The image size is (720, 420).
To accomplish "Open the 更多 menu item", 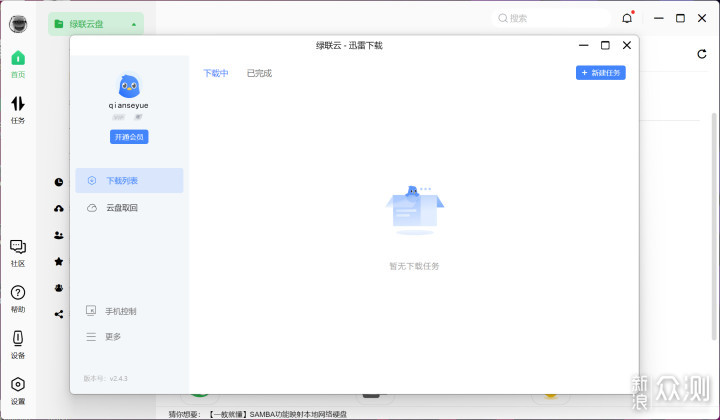I will 103,337.
